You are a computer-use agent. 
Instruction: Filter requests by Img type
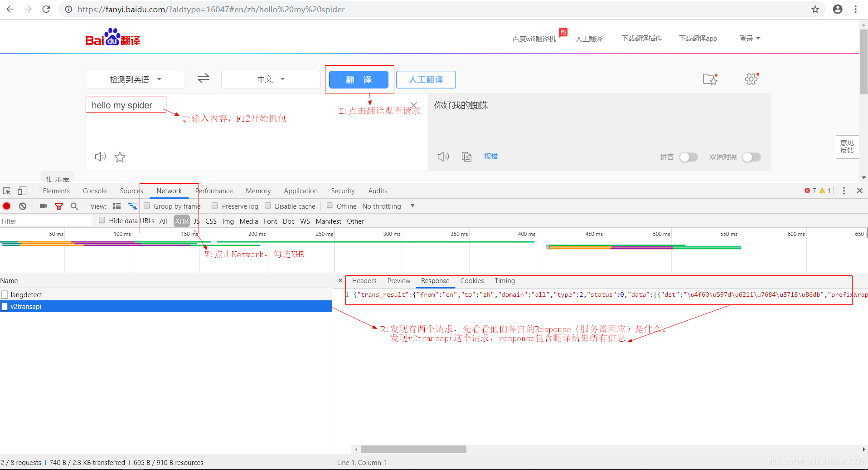pyautogui.click(x=228, y=221)
